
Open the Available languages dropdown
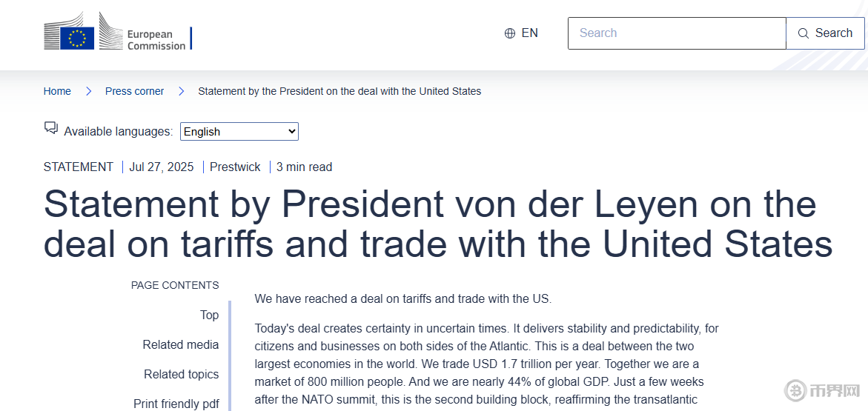point(239,132)
